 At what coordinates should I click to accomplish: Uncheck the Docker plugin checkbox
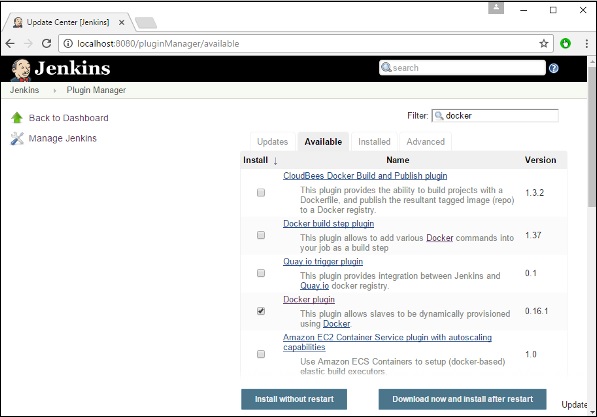point(261,311)
